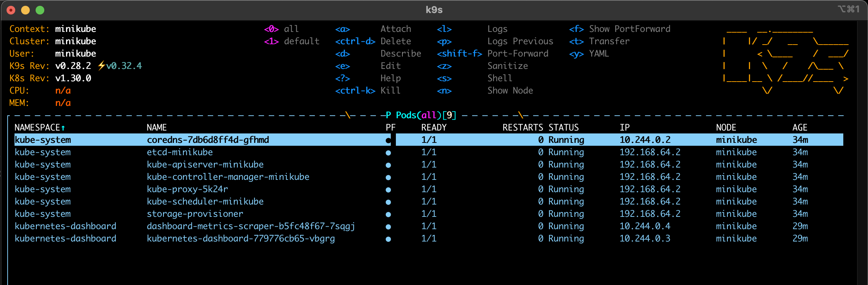Select the kube-proxy-5k24r pod name
Image resolution: width=868 pixels, height=285 pixels.
click(x=187, y=189)
